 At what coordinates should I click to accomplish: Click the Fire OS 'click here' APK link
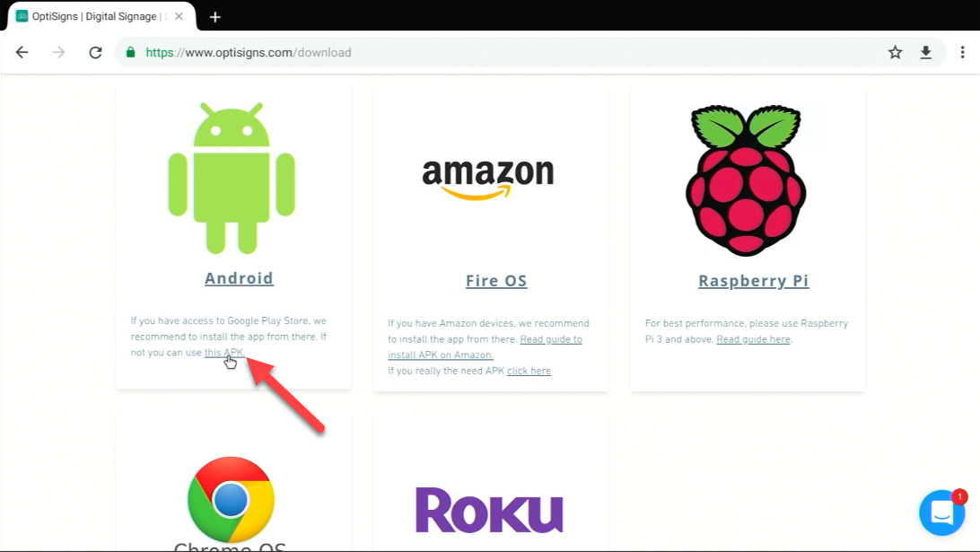[x=529, y=371]
